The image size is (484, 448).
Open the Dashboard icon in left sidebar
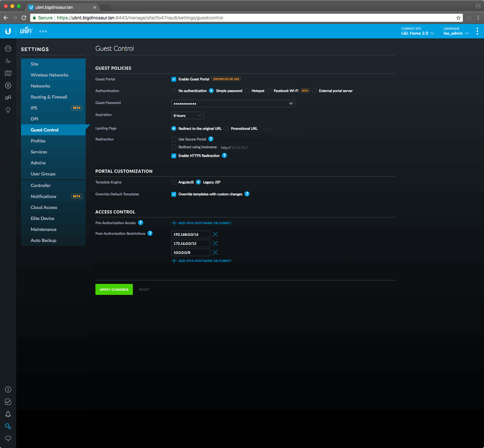tap(8, 49)
